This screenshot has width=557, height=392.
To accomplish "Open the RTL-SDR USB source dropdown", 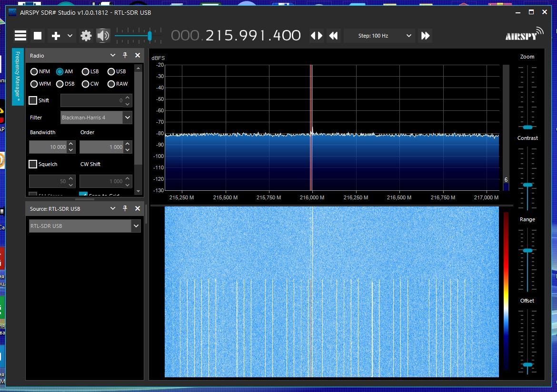I will tap(136, 226).
